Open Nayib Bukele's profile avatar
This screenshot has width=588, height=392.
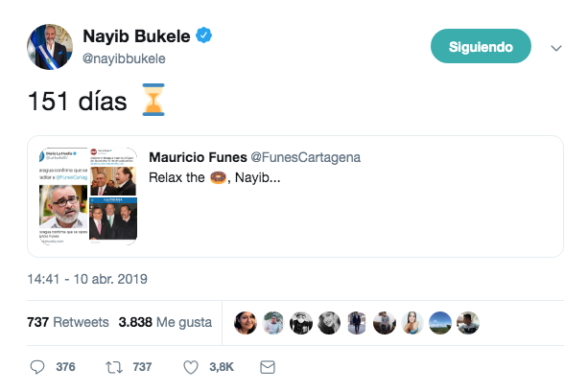point(50,47)
